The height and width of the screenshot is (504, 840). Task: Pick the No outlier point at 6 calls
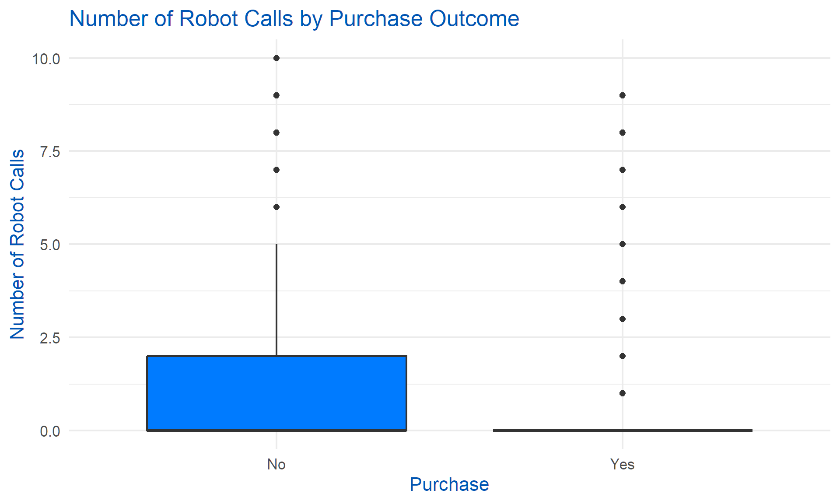pos(276,207)
